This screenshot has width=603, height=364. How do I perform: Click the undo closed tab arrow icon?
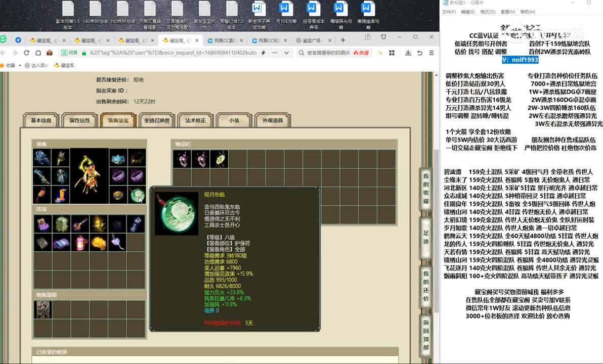(419, 53)
